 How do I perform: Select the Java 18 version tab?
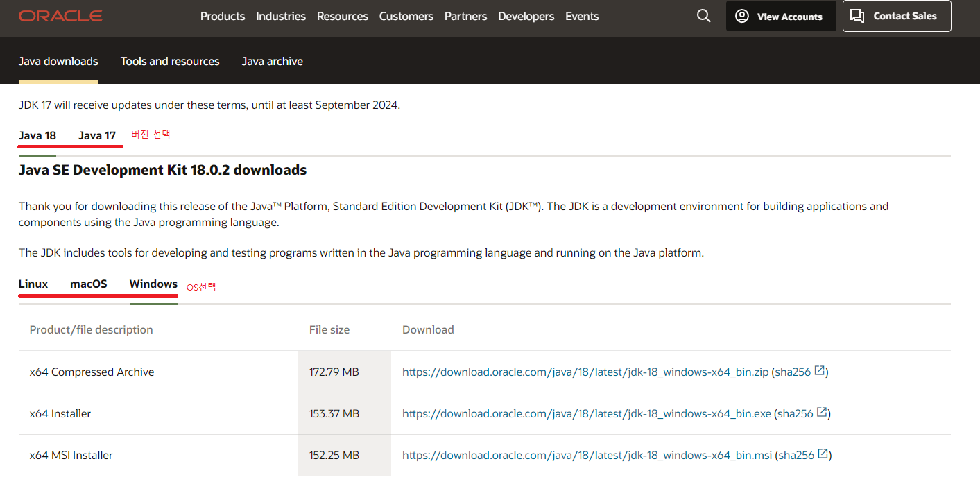[x=37, y=135]
